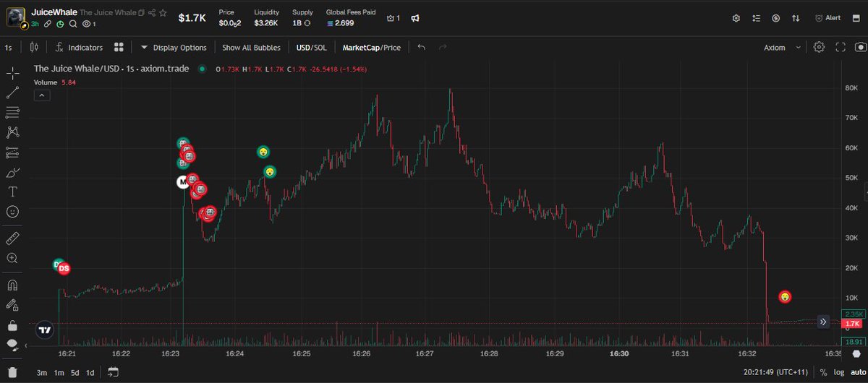The width and height of the screenshot is (868, 383).
Task: Select the crosshair cursor tool
Action: click(x=12, y=74)
